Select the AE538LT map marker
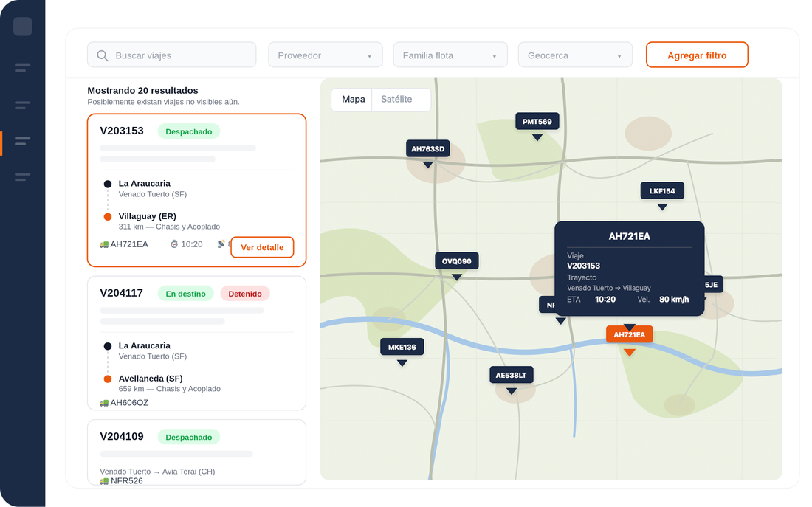812x507 pixels. pyautogui.click(x=511, y=376)
